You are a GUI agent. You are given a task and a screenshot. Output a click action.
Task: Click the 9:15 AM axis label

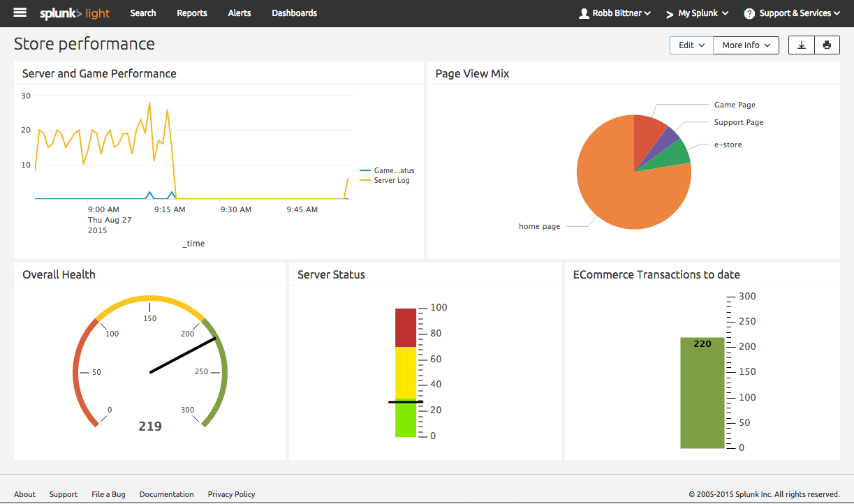(170, 209)
